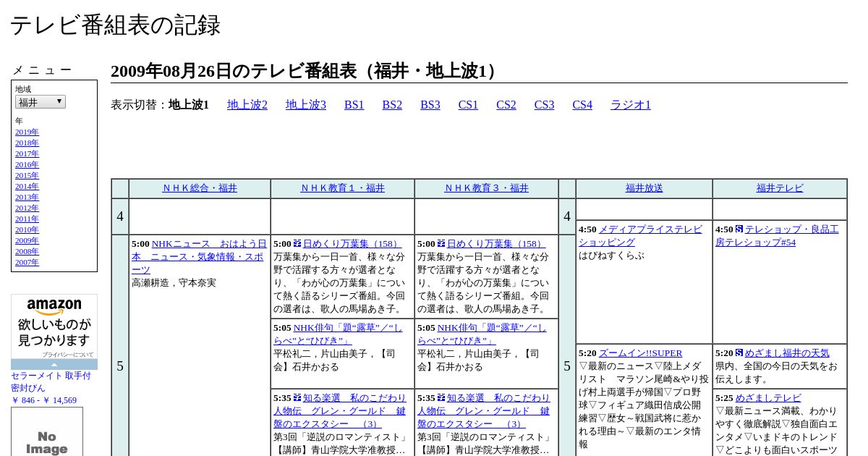Open the 福井テレビ channel header link
The width and height of the screenshot is (868, 456).
[780, 188]
